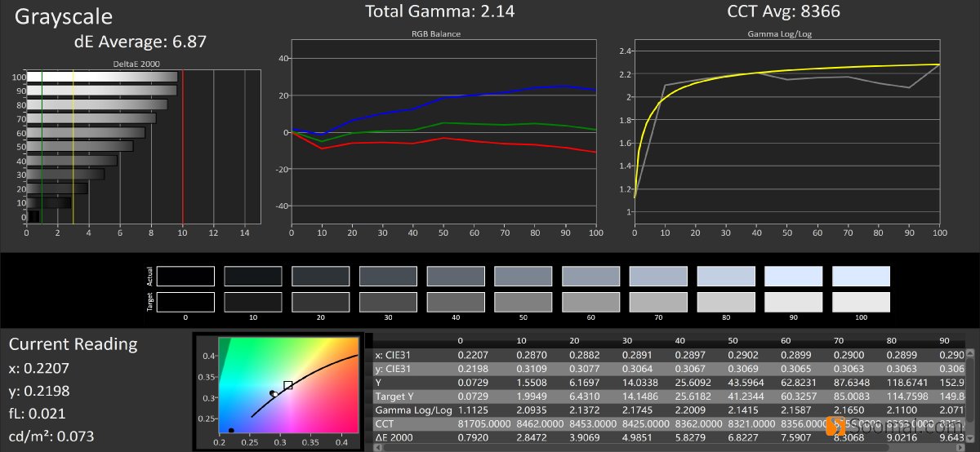Select the Target swatch at 80 percent
This screenshot has width=980, height=452.
tap(726, 302)
